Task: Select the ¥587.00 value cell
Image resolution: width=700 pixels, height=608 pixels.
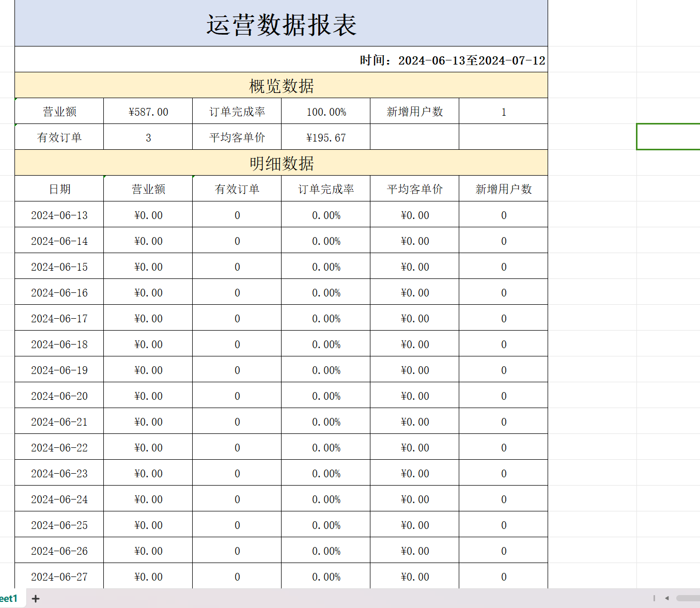Action: click(148, 111)
